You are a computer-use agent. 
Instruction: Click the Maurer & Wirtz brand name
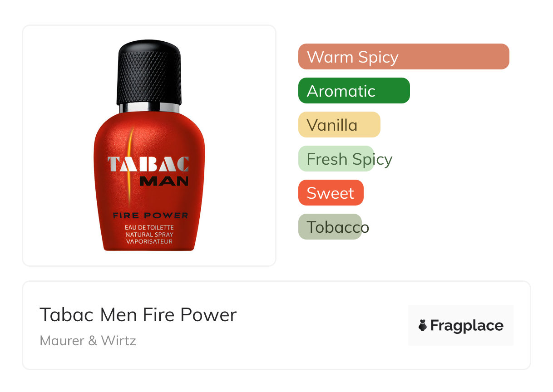pos(88,341)
